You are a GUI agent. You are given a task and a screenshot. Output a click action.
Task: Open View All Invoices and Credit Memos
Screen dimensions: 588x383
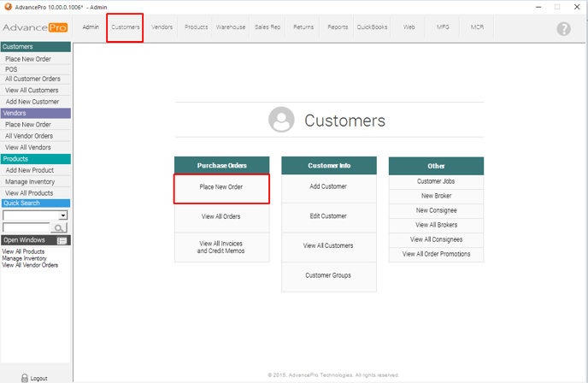coord(221,247)
